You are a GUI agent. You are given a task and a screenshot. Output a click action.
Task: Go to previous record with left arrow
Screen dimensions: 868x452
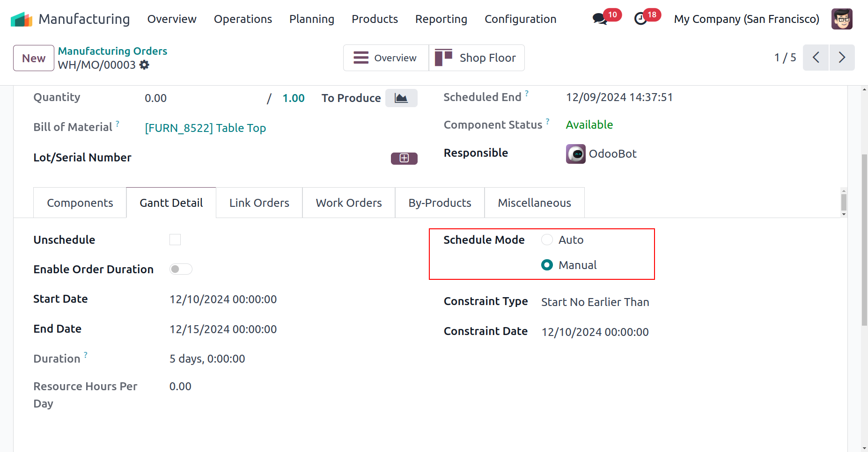(x=816, y=58)
